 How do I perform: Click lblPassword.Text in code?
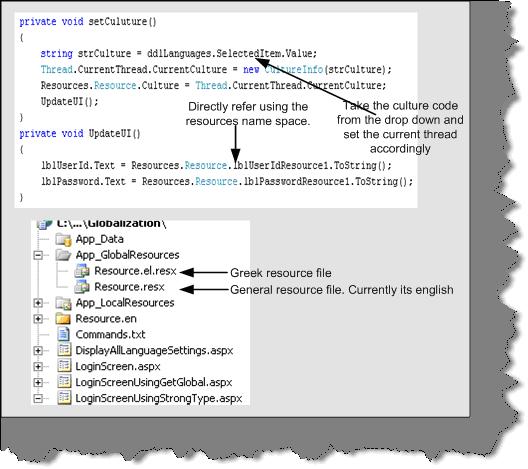(x=84, y=182)
